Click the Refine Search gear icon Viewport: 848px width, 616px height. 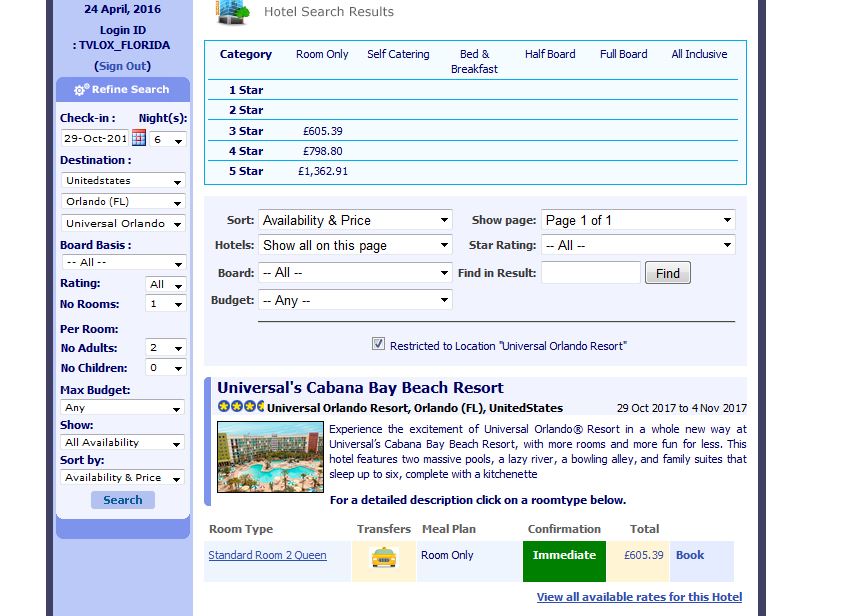(x=81, y=90)
